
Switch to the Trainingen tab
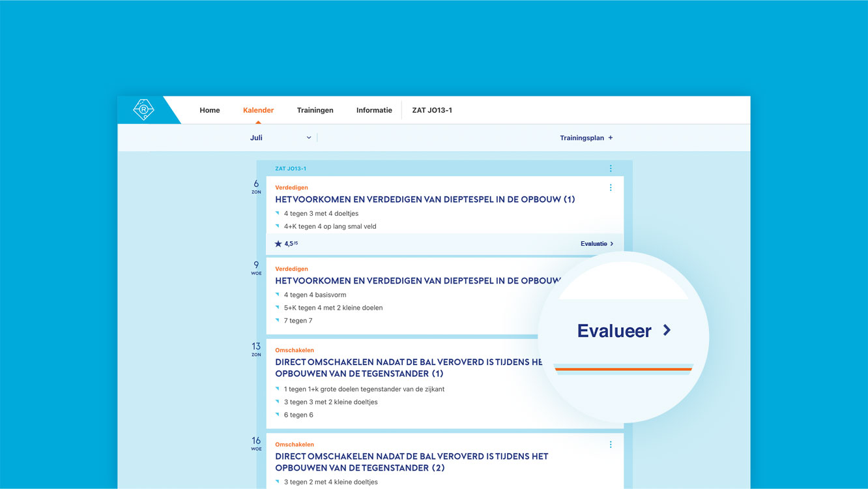(x=315, y=110)
